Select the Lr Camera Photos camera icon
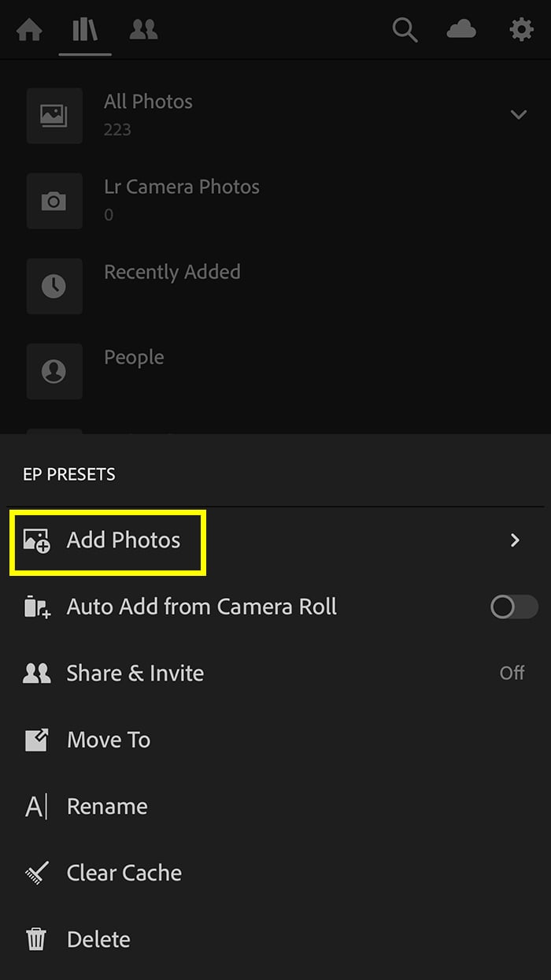The image size is (551, 980). point(54,201)
